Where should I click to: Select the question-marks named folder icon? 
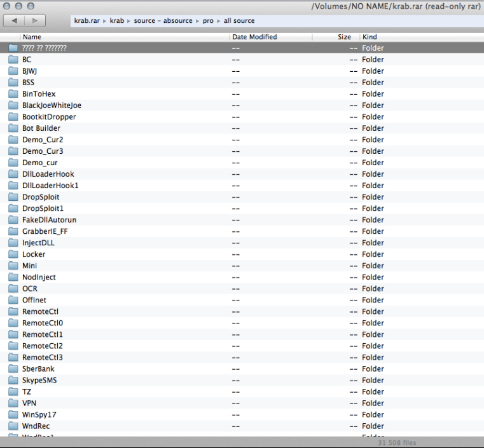coord(13,48)
